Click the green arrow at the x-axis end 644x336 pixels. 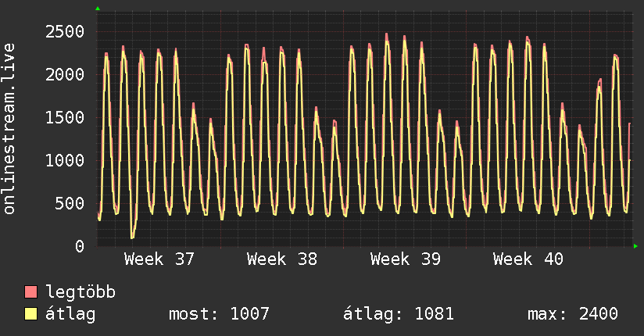(x=635, y=246)
